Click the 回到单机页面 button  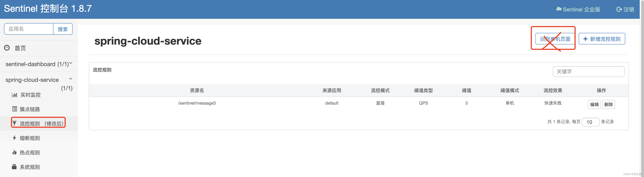[x=555, y=39]
